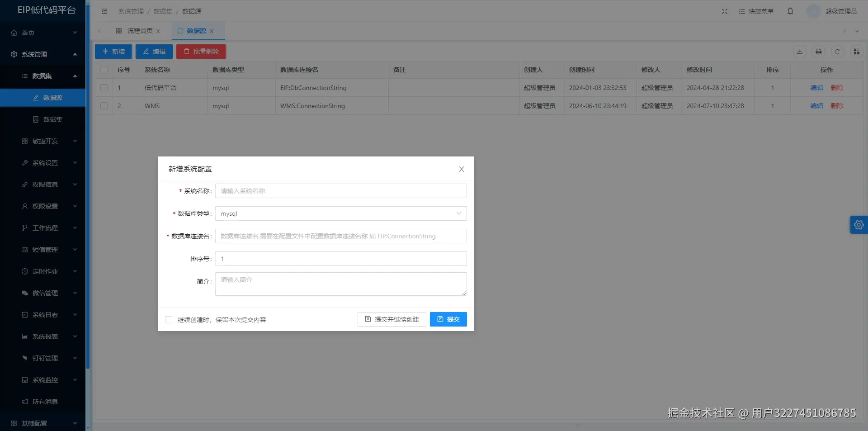Expand 短信管理 sidebar menu

(x=43, y=250)
